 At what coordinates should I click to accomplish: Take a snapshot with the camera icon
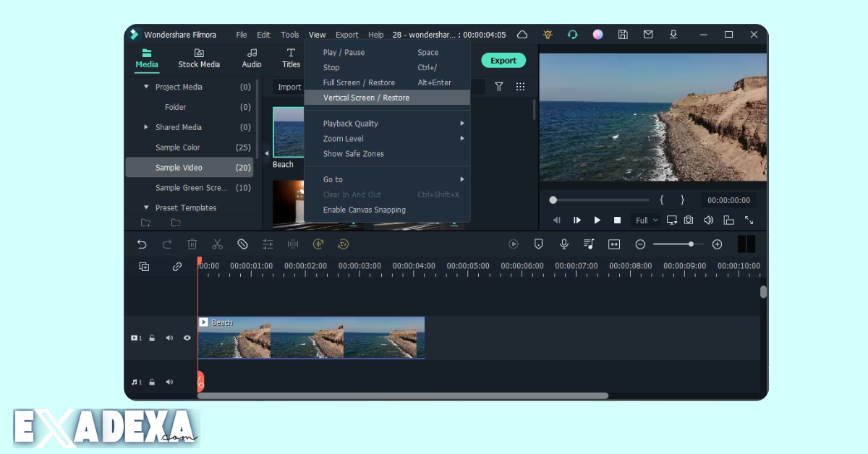[688, 220]
